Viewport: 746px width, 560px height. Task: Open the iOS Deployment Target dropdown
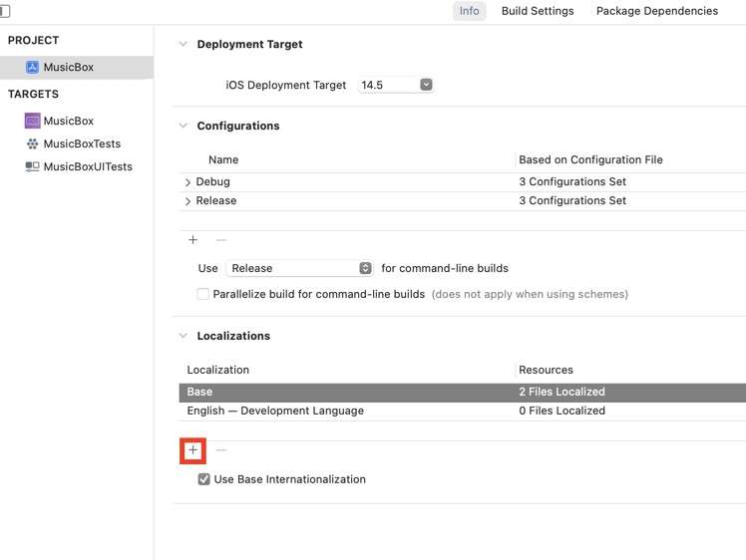coord(426,85)
